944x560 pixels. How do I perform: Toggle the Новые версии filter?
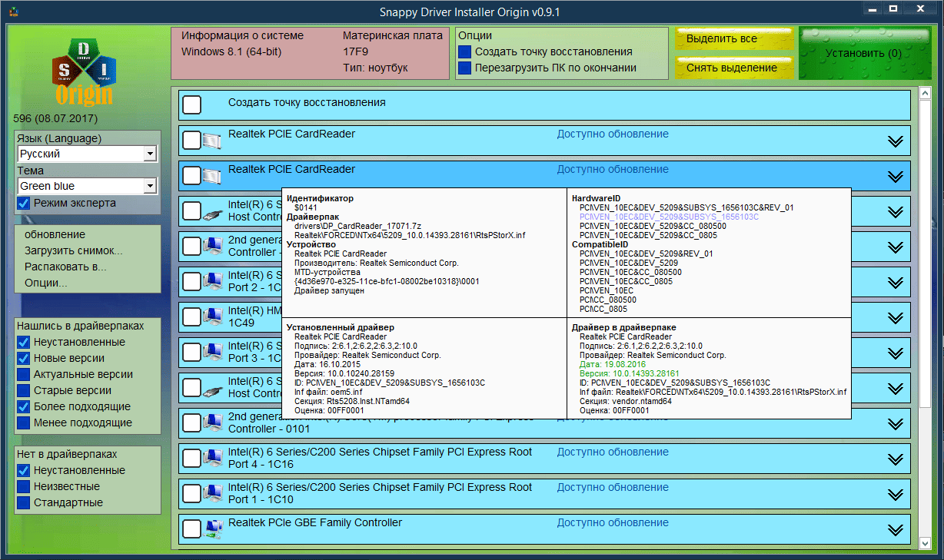coord(23,358)
